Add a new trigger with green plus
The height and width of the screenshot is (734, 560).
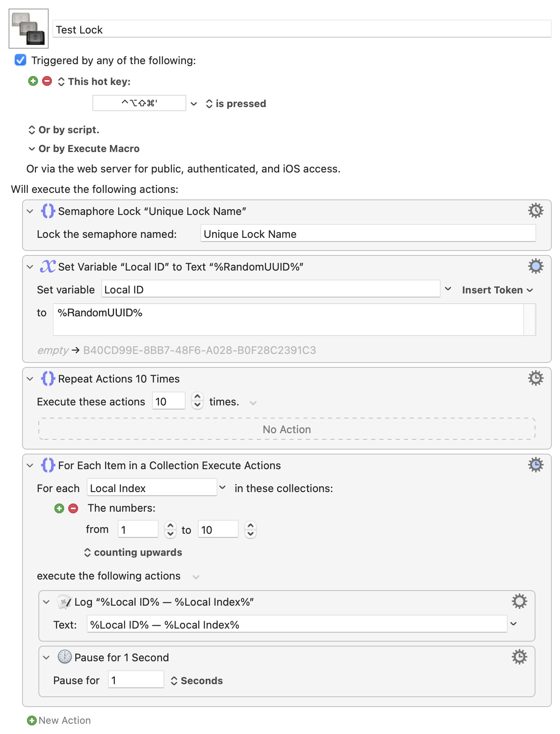click(33, 81)
